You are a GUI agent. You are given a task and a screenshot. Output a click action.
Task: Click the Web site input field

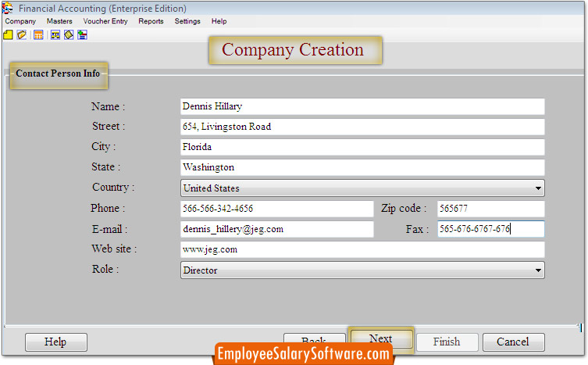pos(362,250)
